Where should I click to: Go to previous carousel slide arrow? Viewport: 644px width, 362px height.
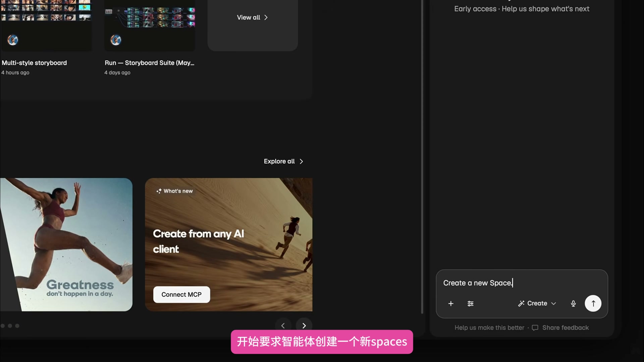[283, 325]
